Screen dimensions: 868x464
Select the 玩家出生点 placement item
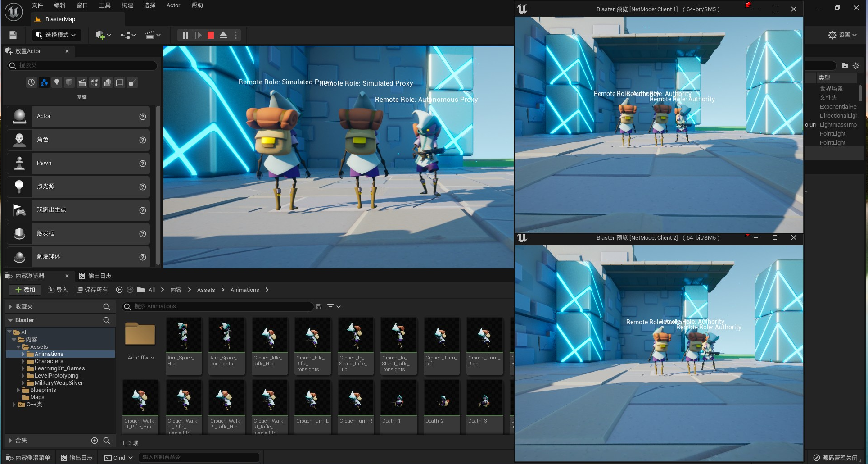[78, 210]
